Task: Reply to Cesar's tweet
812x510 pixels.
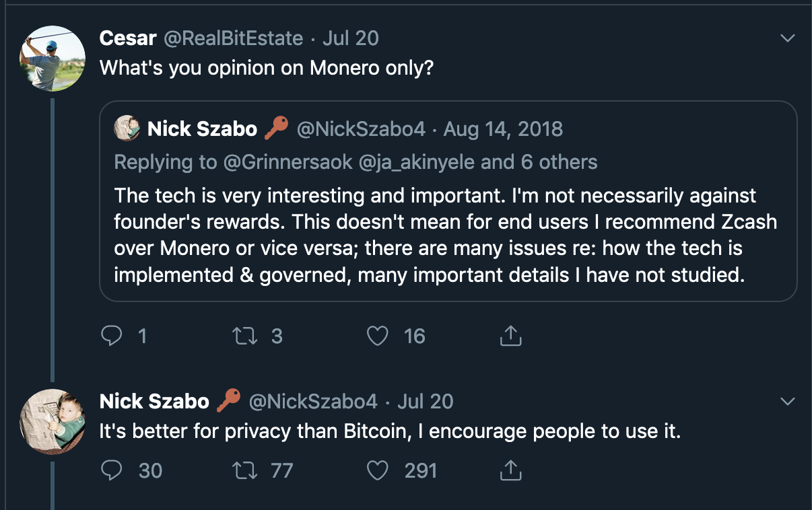Action: [x=111, y=336]
